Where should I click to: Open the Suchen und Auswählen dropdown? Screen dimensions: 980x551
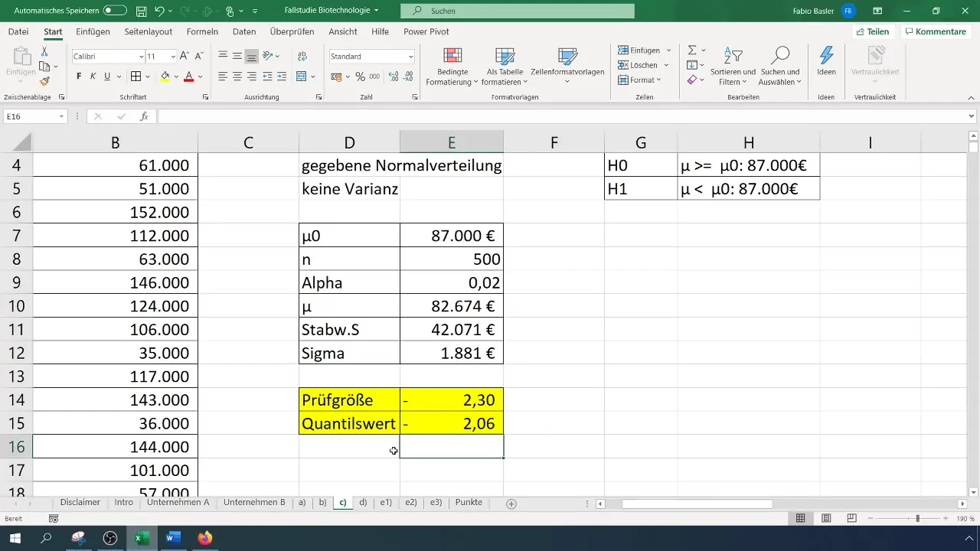(x=779, y=67)
